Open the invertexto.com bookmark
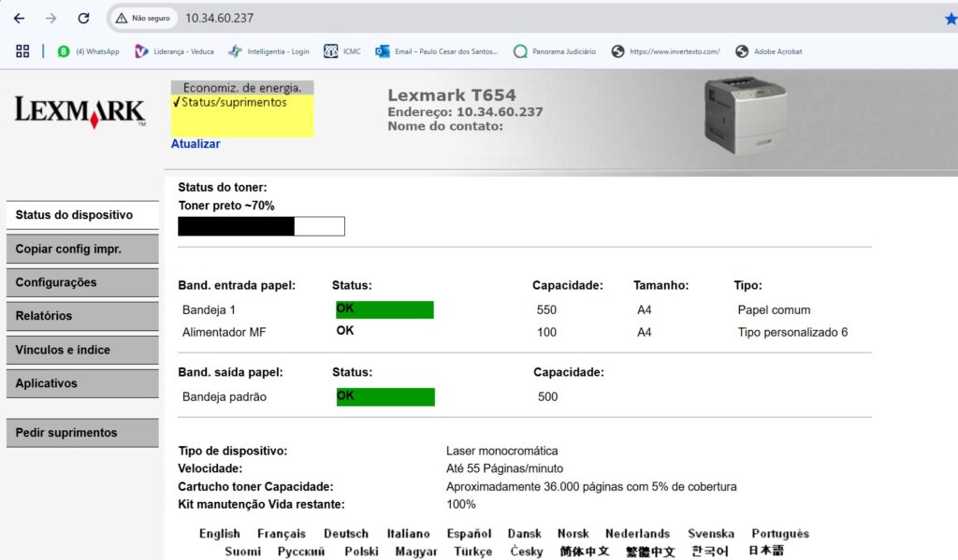 pos(665,51)
